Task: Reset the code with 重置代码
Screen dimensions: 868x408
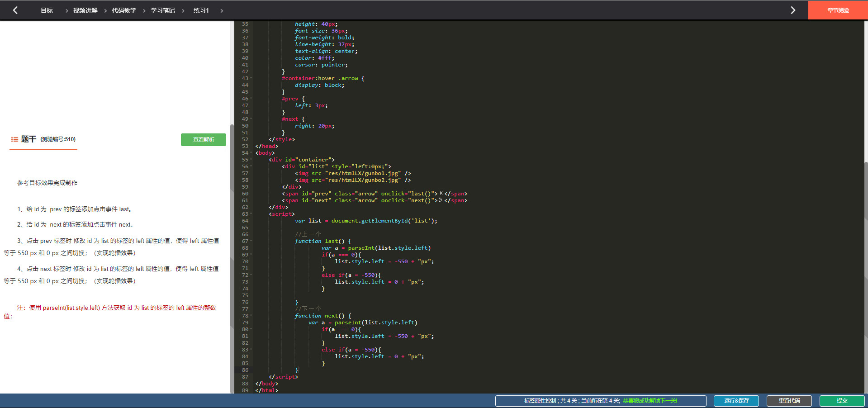Action: pos(789,401)
